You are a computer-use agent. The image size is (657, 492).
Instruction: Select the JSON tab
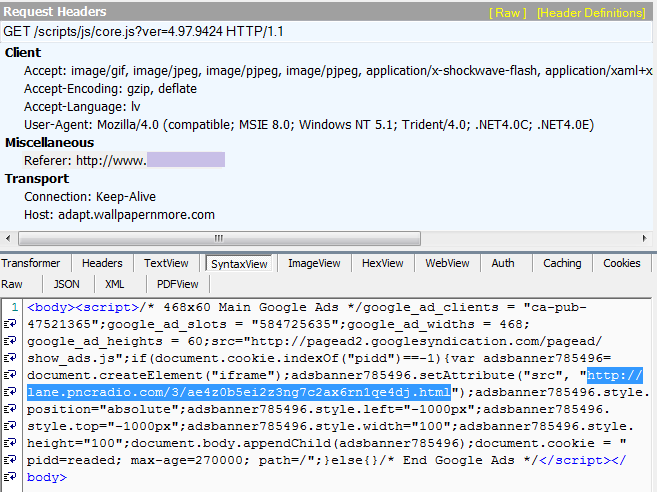pos(66,284)
